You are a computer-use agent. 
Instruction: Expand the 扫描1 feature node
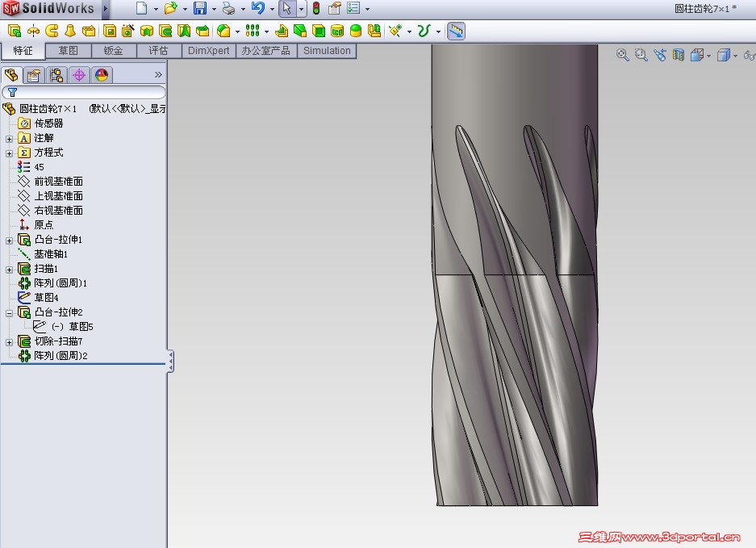[9, 270]
